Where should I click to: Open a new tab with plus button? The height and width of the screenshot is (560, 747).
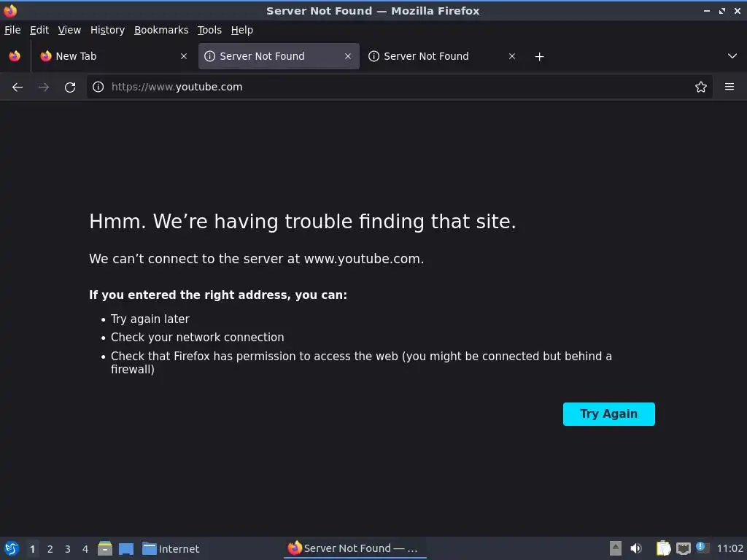[x=539, y=57]
